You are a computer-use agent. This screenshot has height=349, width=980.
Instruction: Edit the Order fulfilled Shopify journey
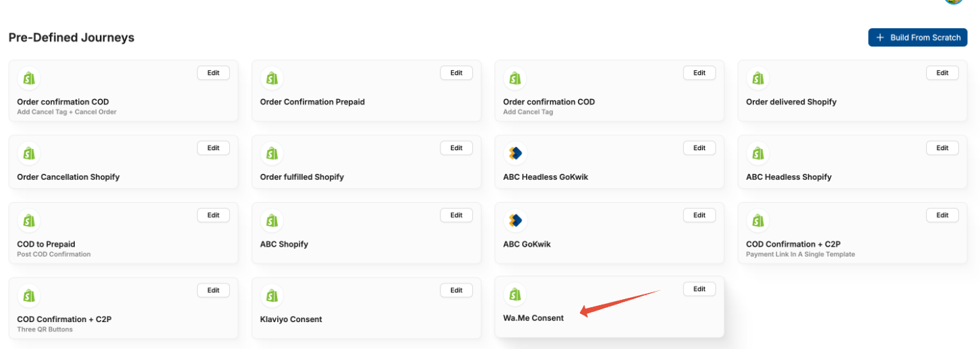[x=457, y=148]
